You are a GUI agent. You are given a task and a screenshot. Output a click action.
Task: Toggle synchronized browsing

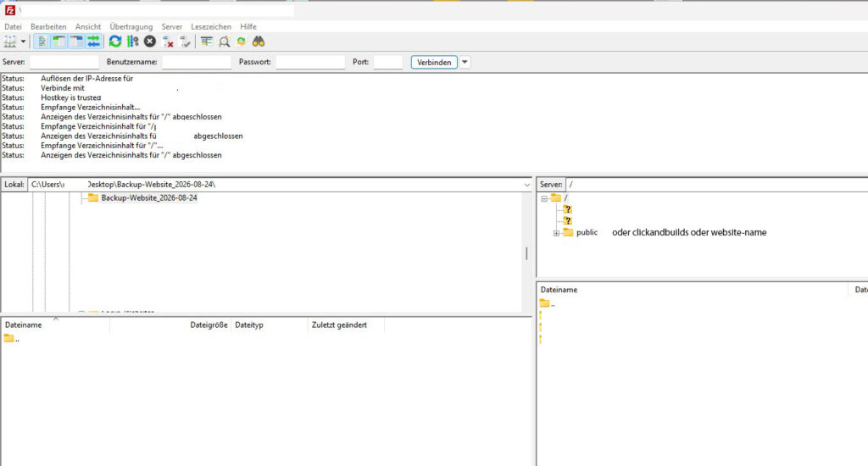242,42
